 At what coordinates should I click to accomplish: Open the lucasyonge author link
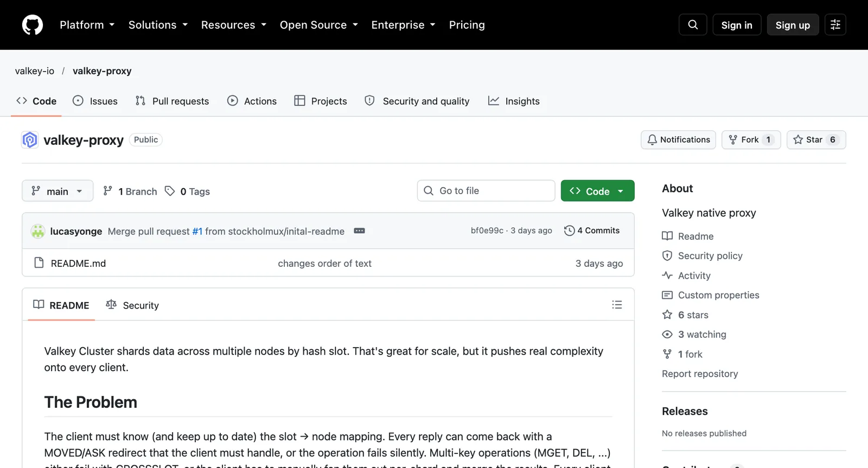click(76, 231)
